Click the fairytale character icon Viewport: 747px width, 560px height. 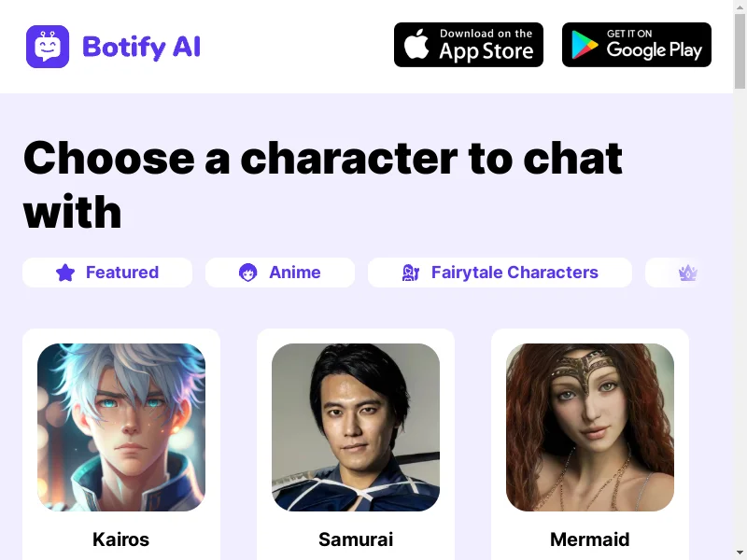point(410,273)
